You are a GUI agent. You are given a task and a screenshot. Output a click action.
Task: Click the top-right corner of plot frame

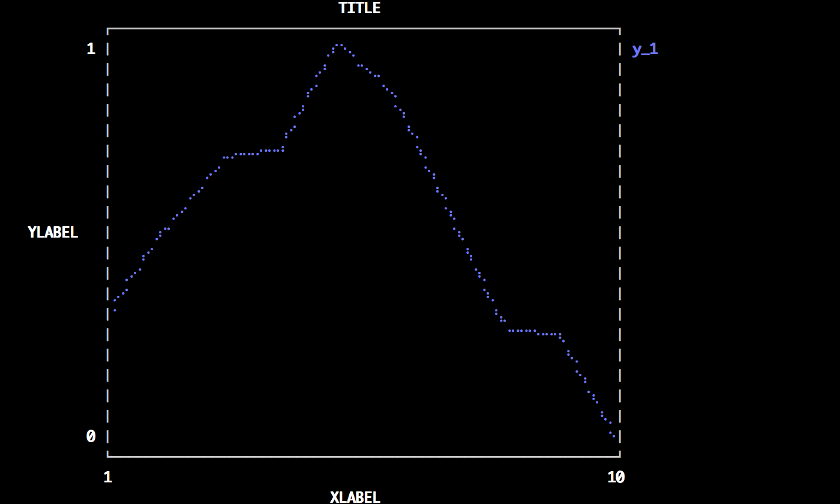tap(620, 28)
